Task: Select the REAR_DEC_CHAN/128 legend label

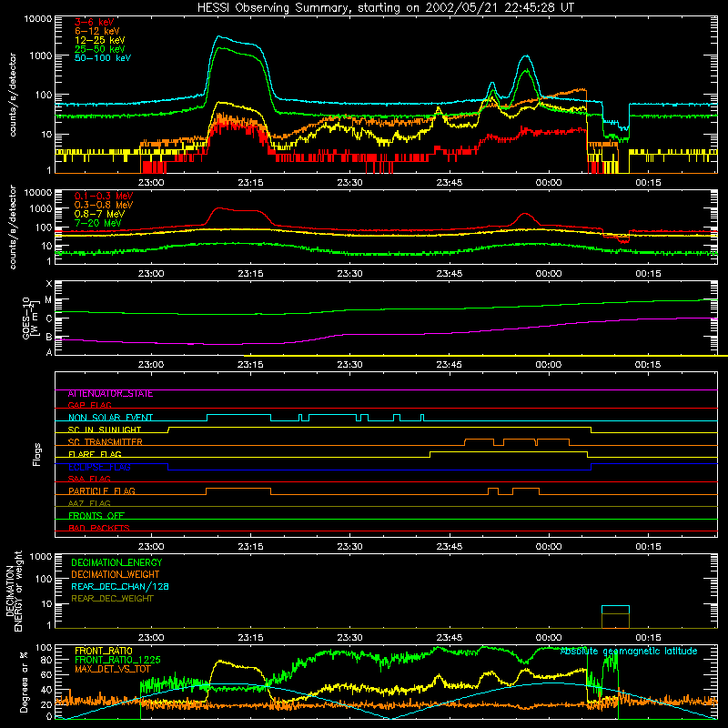Action: tap(120, 586)
